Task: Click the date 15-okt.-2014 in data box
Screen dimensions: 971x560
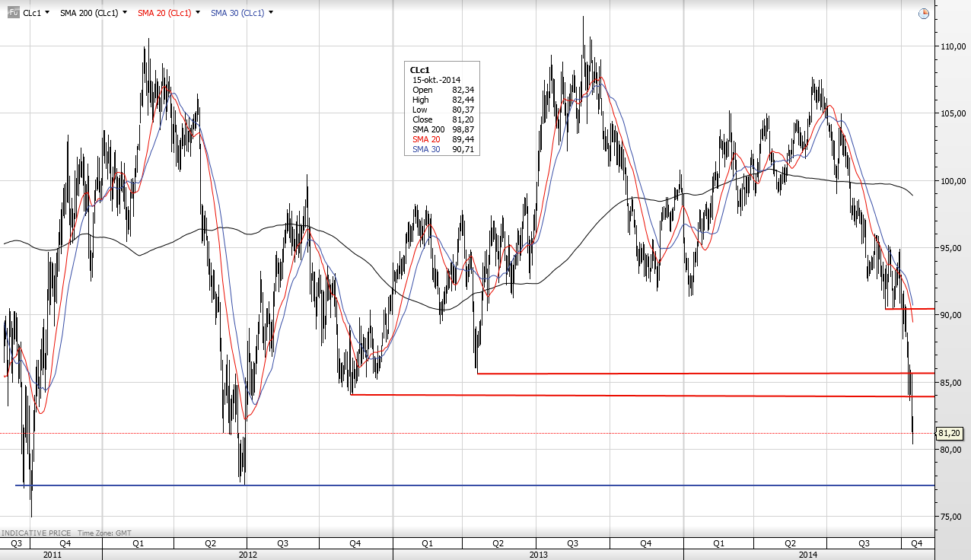Action: click(x=436, y=80)
